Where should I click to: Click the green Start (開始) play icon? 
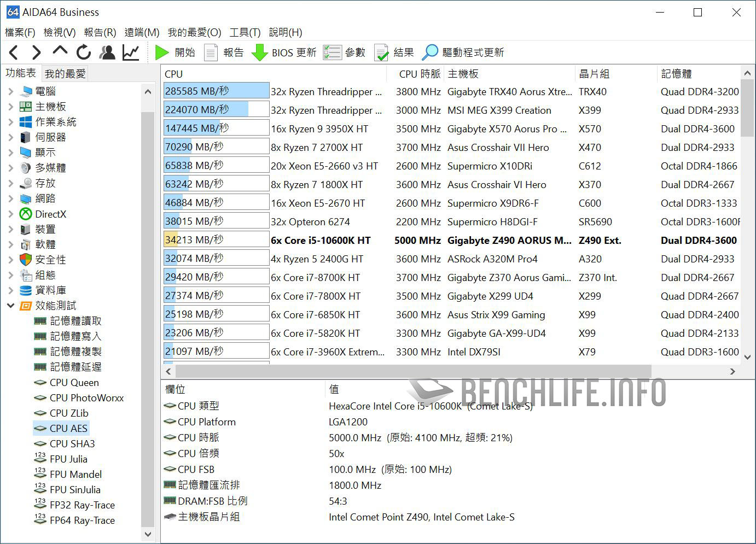(x=161, y=52)
